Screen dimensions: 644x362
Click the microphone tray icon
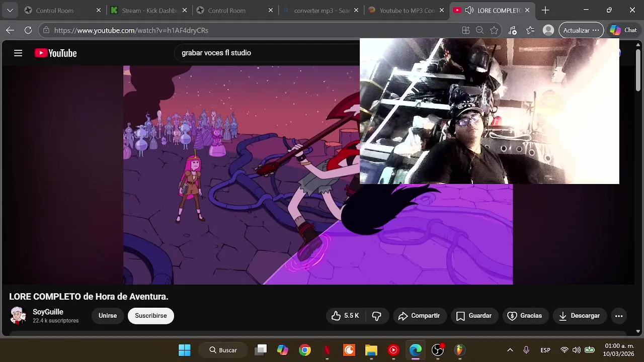pyautogui.click(x=526, y=350)
